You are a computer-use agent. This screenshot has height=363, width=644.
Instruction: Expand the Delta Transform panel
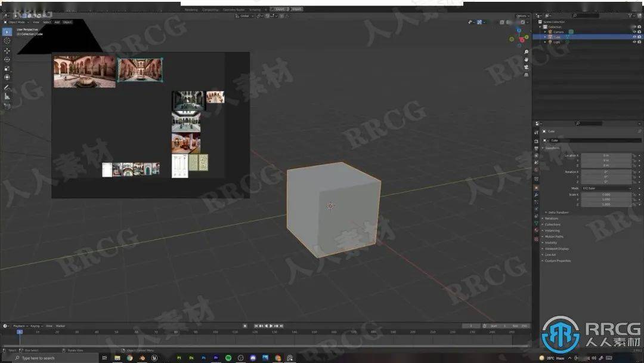coord(558,213)
